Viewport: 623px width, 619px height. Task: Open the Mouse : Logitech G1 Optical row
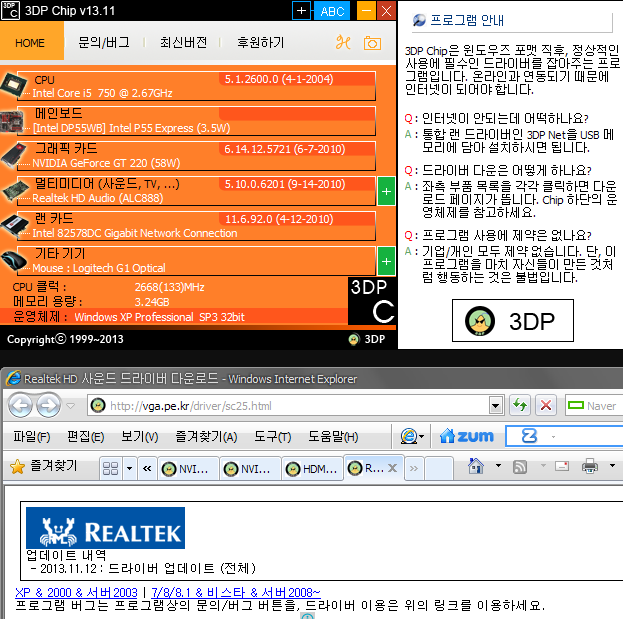pyautogui.click(x=196, y=261)
